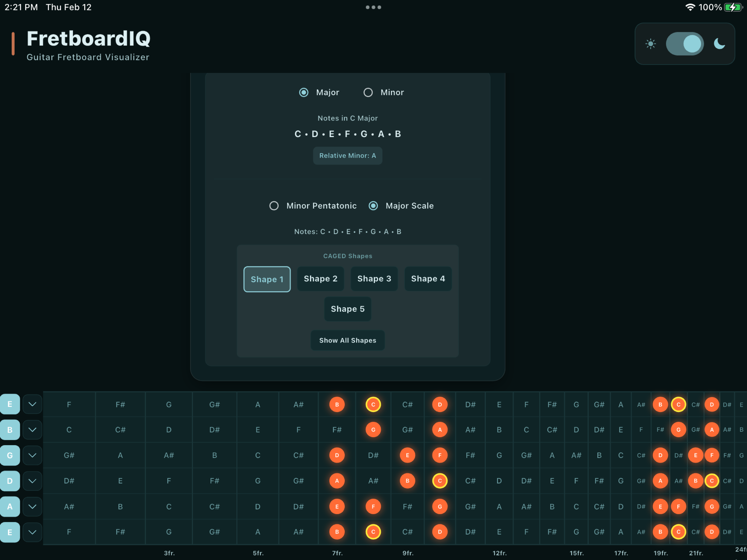Image resolution: width=747 pixels, height=560 pixels.
Task: Click the sun light-mode icon
Action: pos(650,44)
